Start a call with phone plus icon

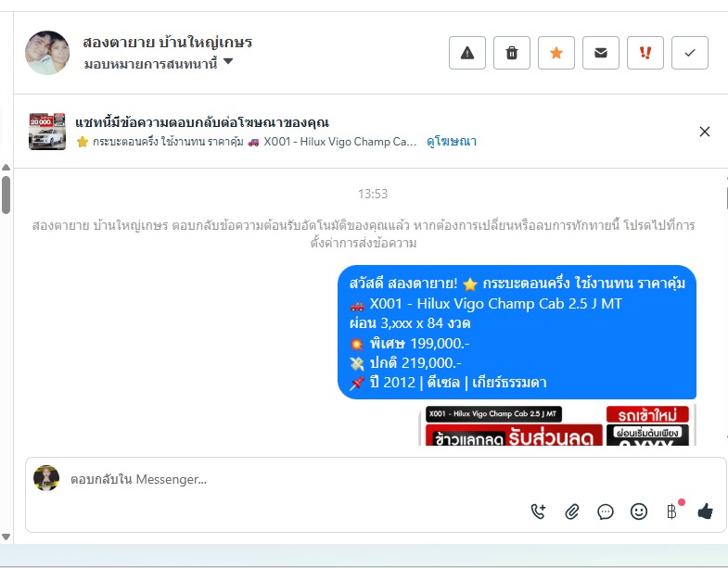pyautogui.click(x=538, y=511)
